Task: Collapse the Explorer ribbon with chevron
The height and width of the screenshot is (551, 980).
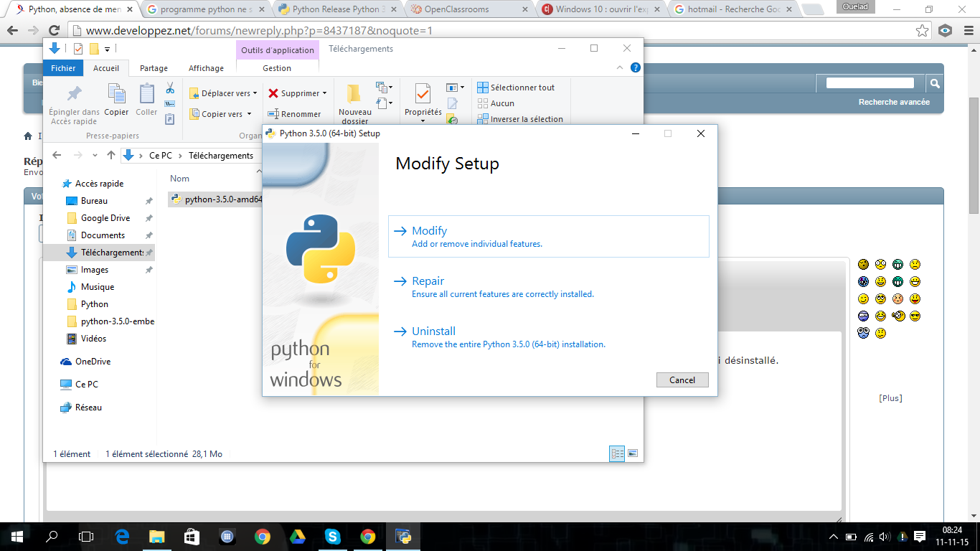Action: (621, 67)
